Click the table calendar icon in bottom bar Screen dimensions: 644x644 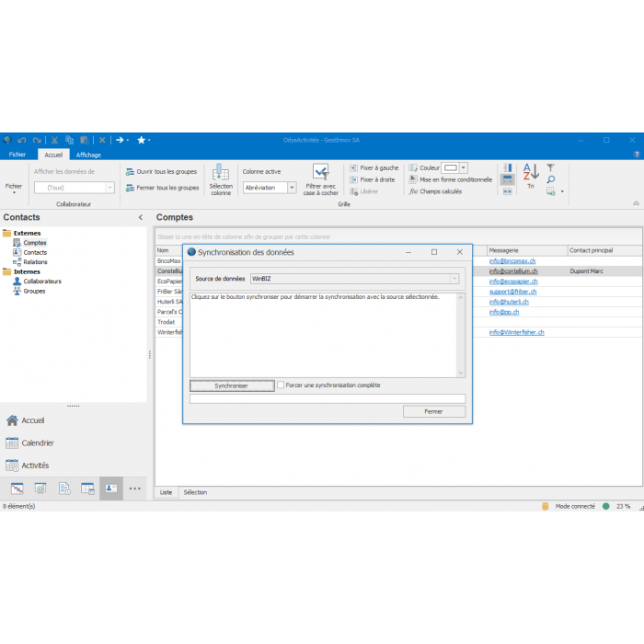[x=87, y=489]
